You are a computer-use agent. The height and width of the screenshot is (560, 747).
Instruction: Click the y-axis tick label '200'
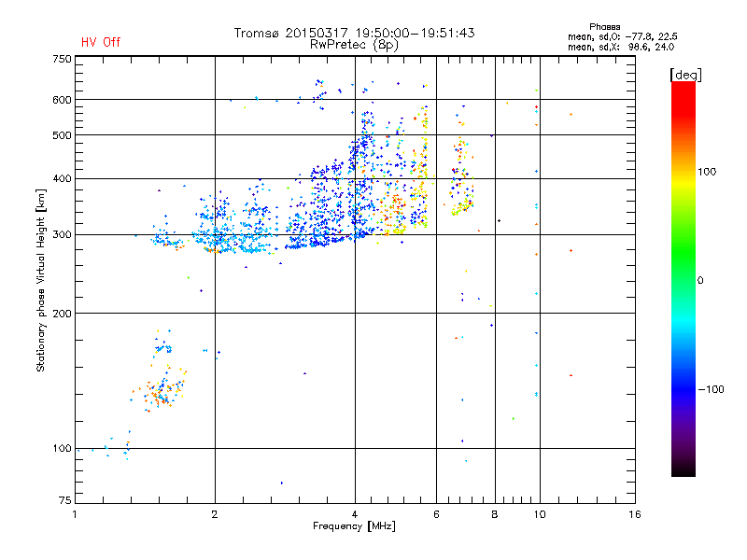click(62, 314)
